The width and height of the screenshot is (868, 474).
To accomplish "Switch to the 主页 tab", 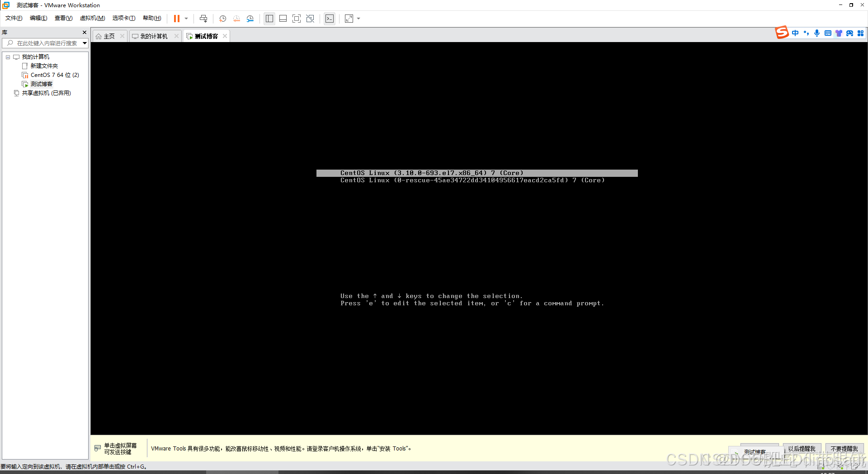I will [x=109, y=36].
